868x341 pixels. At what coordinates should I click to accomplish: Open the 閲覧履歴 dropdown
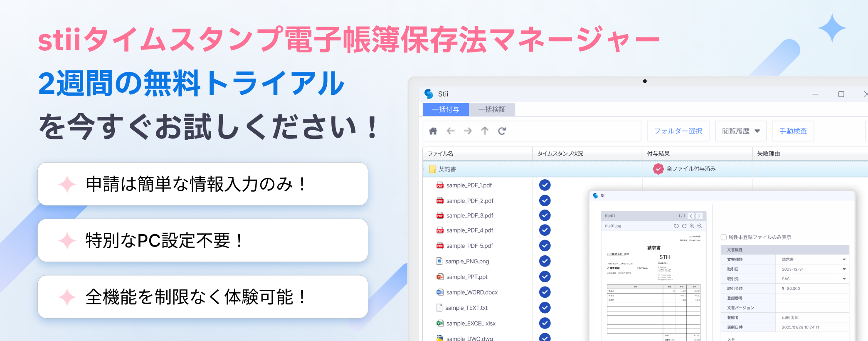(741, 131)
